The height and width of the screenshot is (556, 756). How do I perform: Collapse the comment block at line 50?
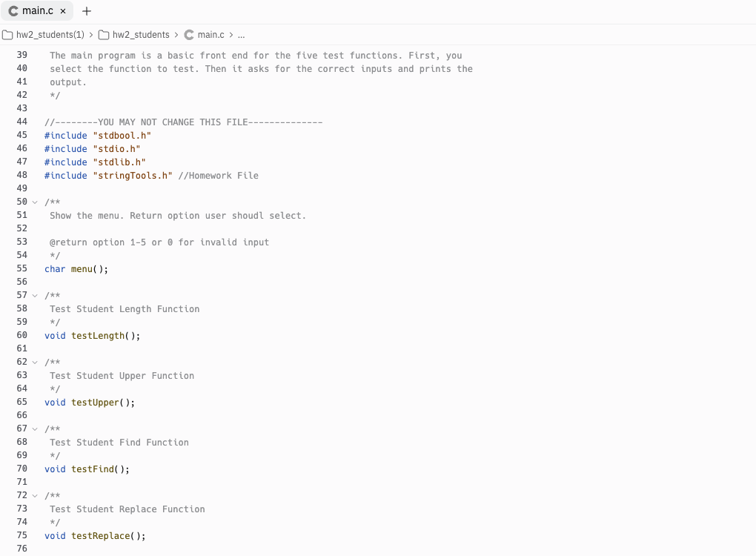click(x=34, y=201)
